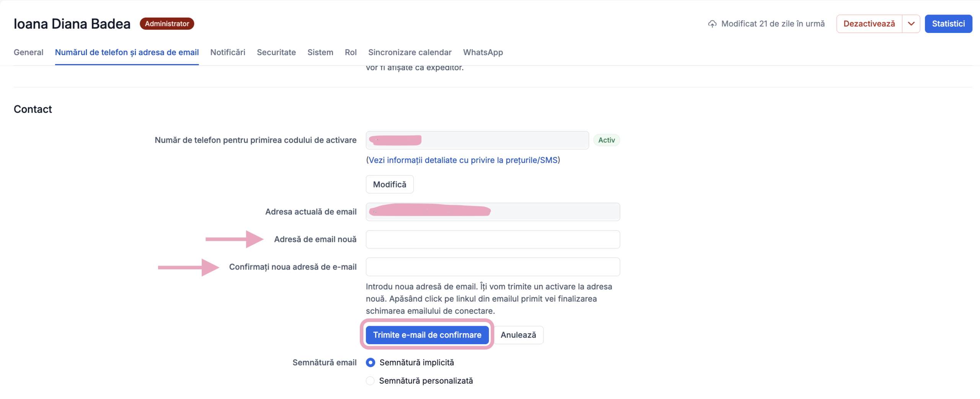This screenshot has width=980, height=399.
Task: Click the Administrator role badge
Action: [167, 24]
